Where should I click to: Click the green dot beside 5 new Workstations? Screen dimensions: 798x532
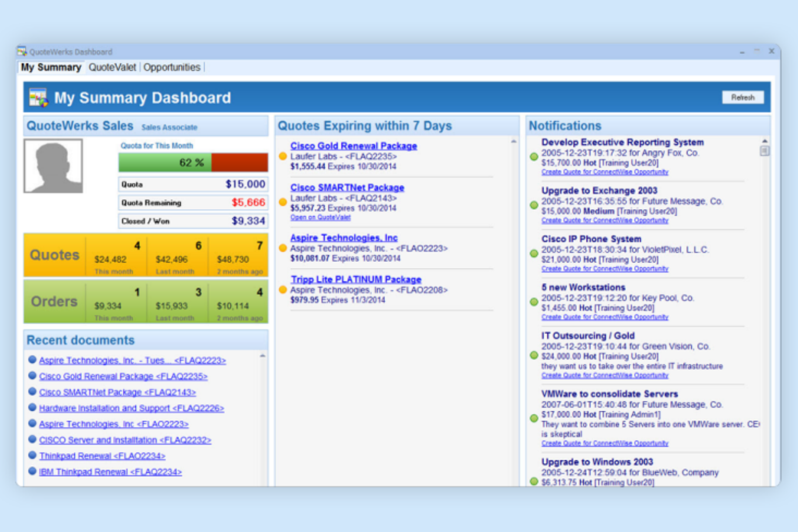(x=534, y=302)
